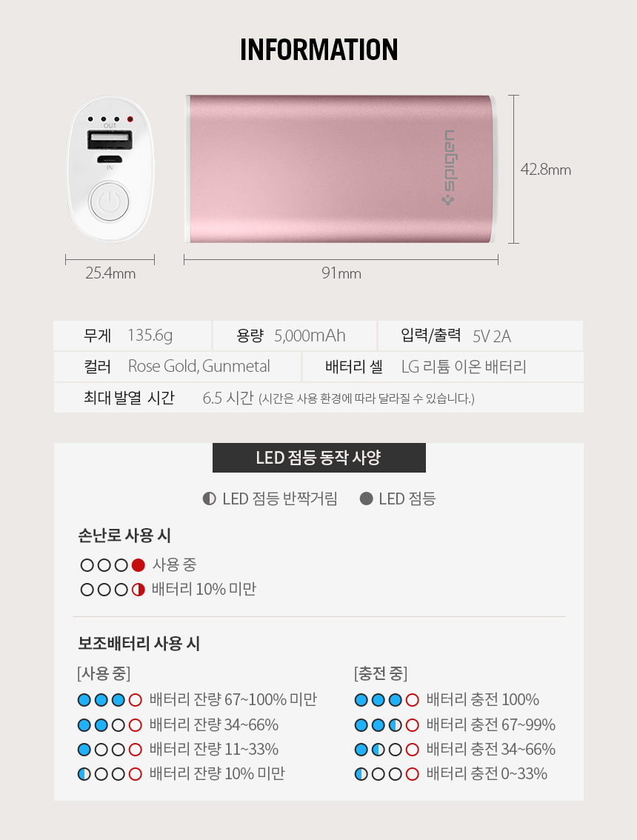Select the 용량 5,000mAh spec cell

tap(295, 336)
